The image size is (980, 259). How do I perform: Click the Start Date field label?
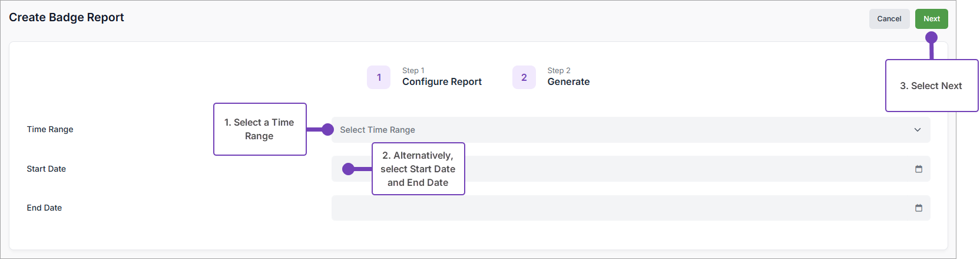coord(46,169)
